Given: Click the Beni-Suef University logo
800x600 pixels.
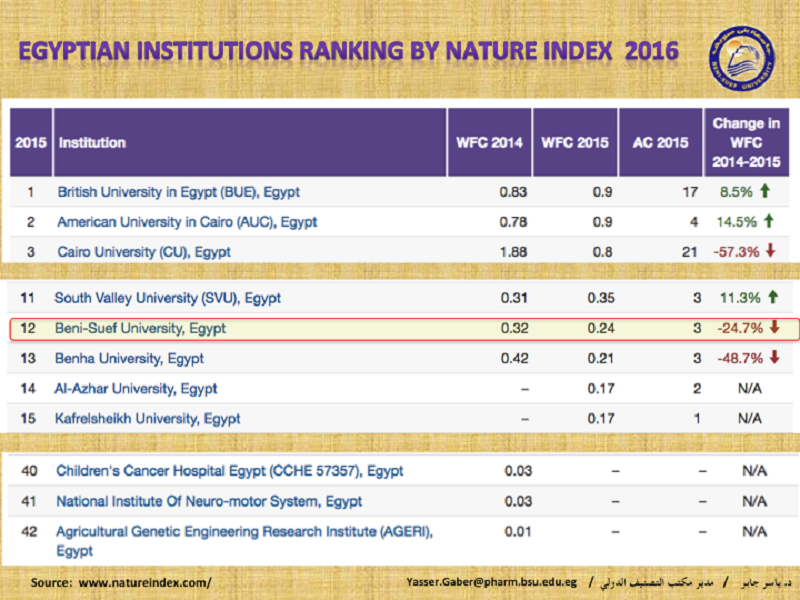Looking at the screenshot, I should (x=742, y=59).
